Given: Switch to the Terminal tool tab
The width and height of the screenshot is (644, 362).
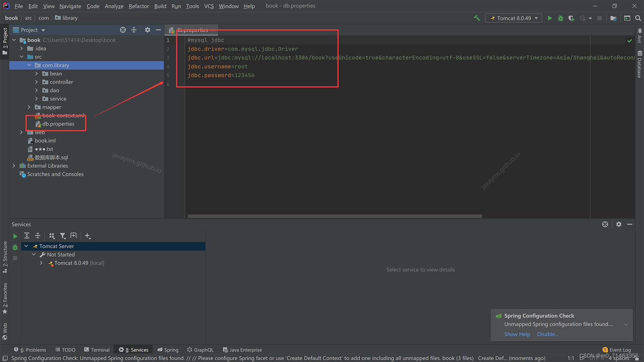Looking at the screenshot, I should pyautogui.click(x=97, y=350).
